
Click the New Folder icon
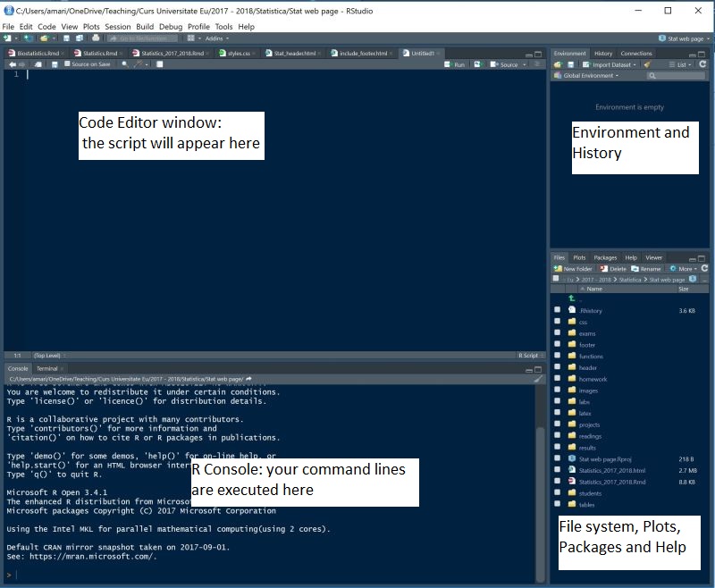click(x=573, y=268)
